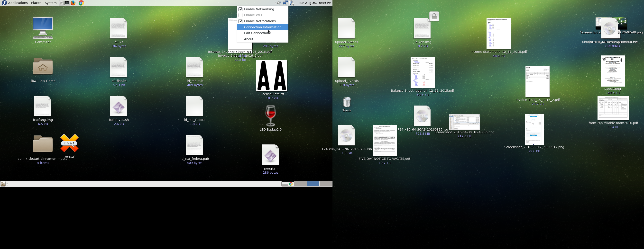Open the volume speaker tray icon
Viewport: 644px width, 249px height.
pyautogui.click(x=279, y=3)
